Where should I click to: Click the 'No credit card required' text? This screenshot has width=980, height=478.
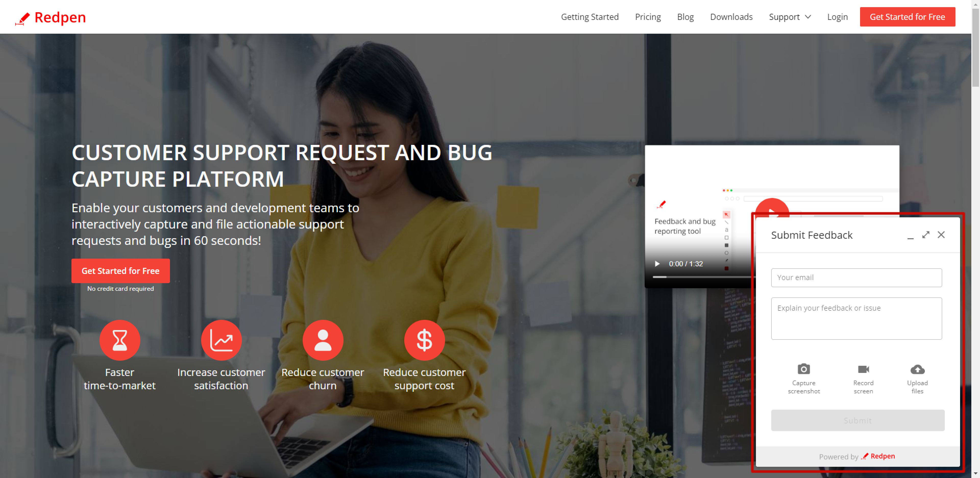(121, 289)
